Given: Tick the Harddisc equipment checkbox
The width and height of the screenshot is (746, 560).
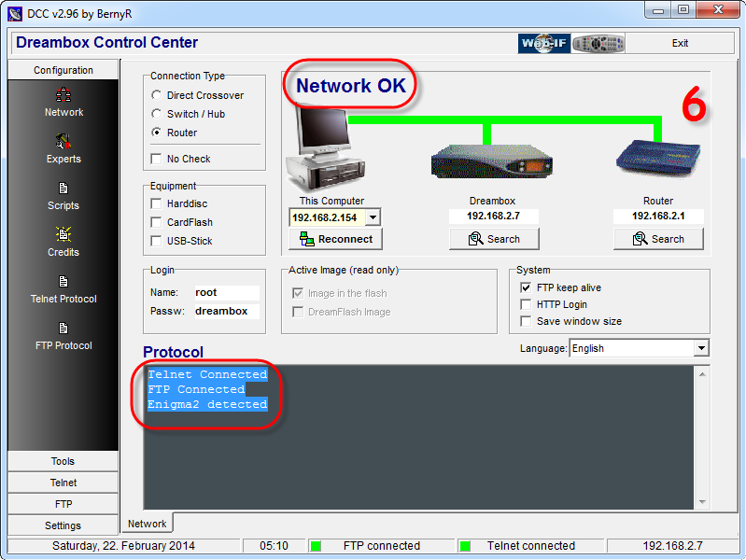Looking at the screenshot, I should 156,203.
